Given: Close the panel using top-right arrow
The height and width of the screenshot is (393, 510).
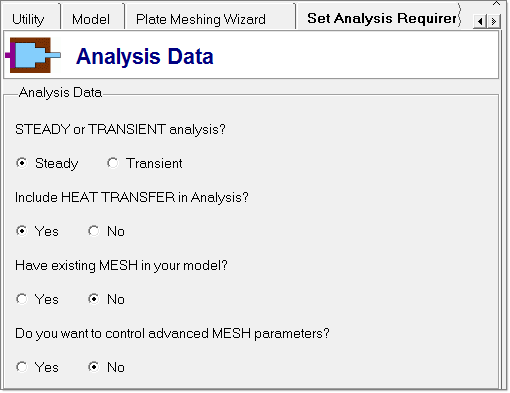Looking at the screenshot, I should (496, 3).
